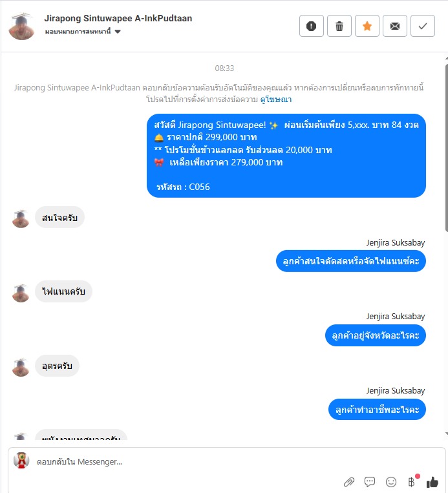Mark conversation done with checkmark button

click(423, 26)
